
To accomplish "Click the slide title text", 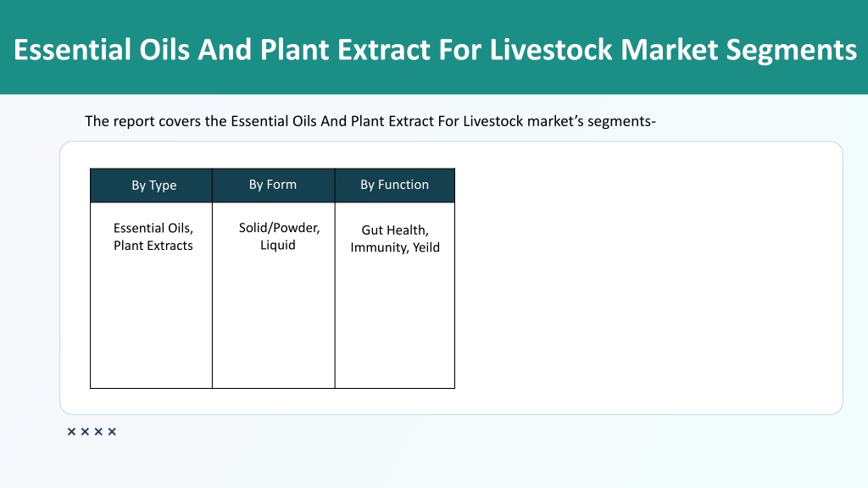I will 435,49.
